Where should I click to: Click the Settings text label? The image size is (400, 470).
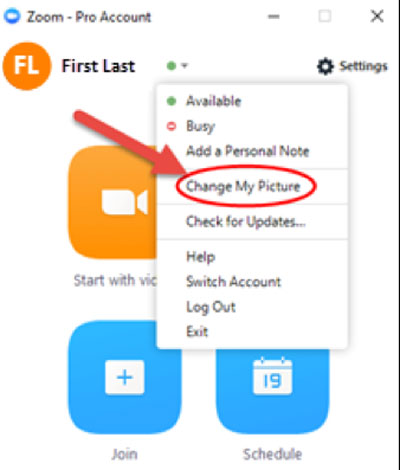point(363,66)
